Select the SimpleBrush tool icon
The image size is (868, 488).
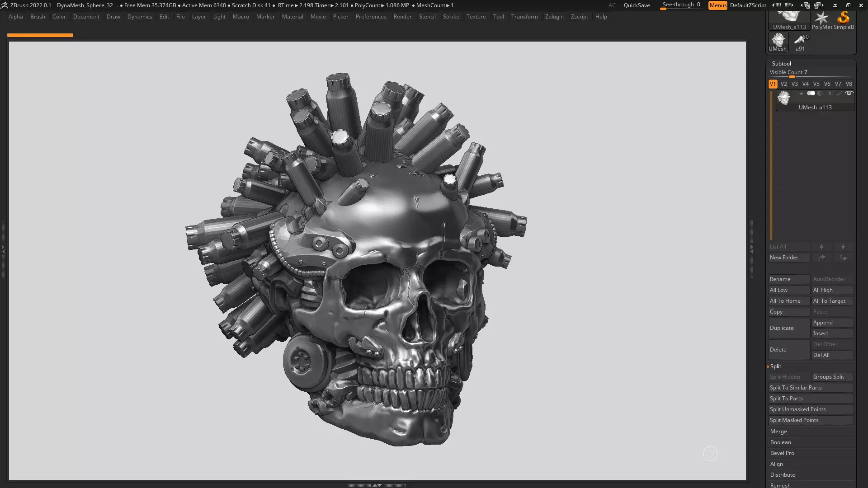coord(843,19)
